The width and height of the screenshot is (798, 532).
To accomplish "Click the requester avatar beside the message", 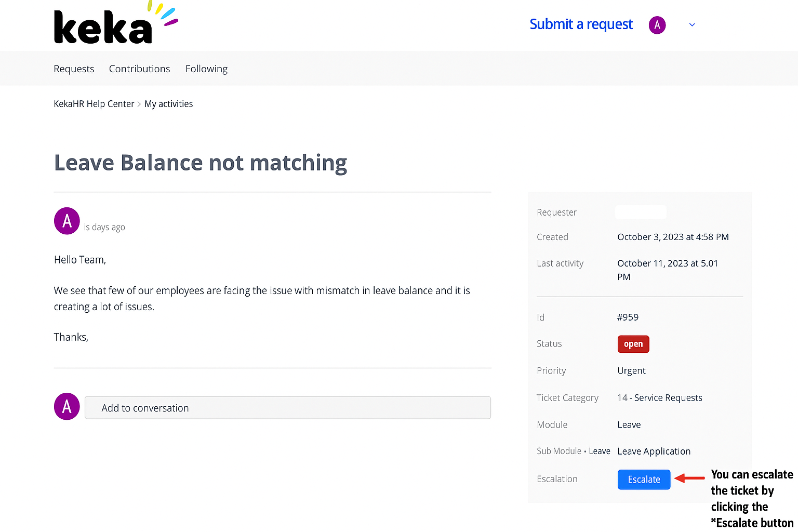I will (x=67, y=221).
